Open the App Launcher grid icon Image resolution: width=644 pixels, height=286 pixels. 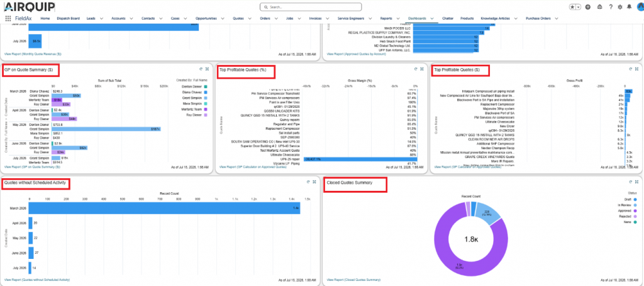pyautogui.click(x=8, y=18)
